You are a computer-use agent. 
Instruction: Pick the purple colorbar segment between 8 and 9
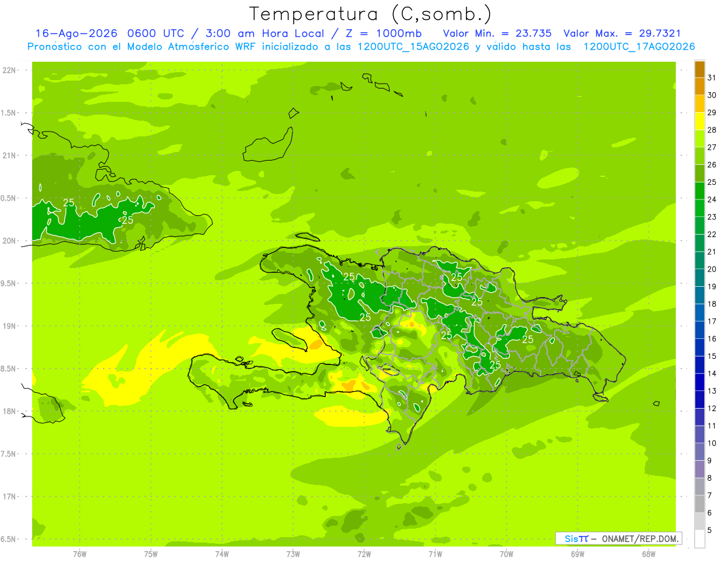(x=699, y=469)
